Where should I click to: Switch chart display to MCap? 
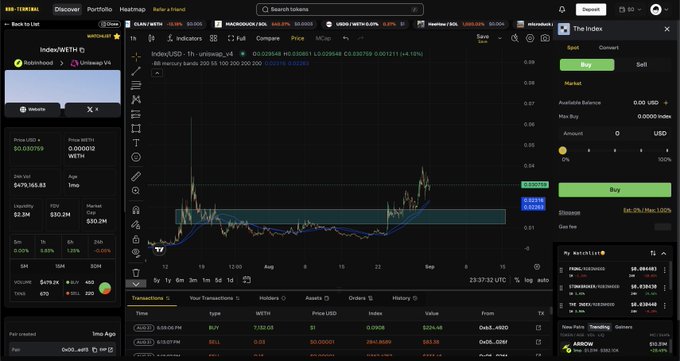323,38
